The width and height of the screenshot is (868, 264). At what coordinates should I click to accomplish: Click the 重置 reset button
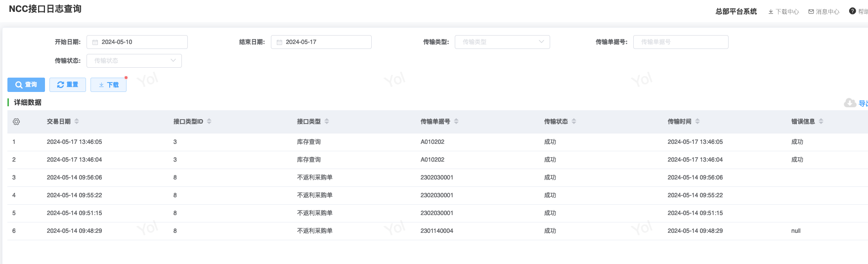68,85
